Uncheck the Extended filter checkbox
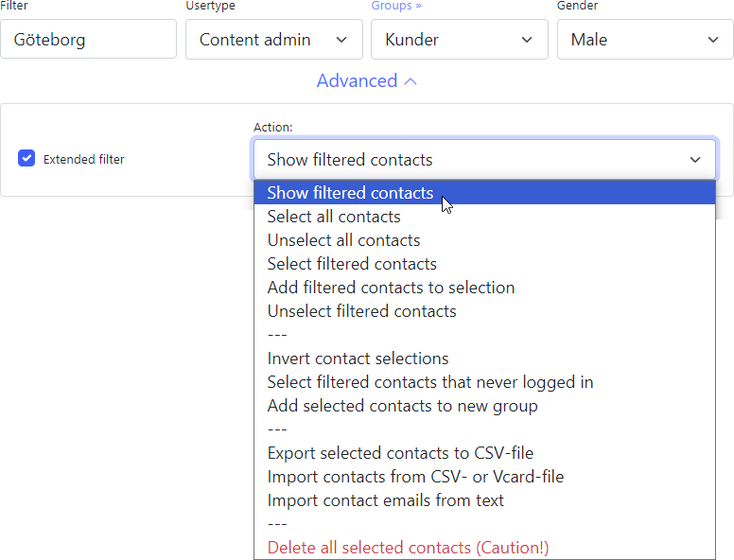This screenshot has width=734, height=560. 26,158
